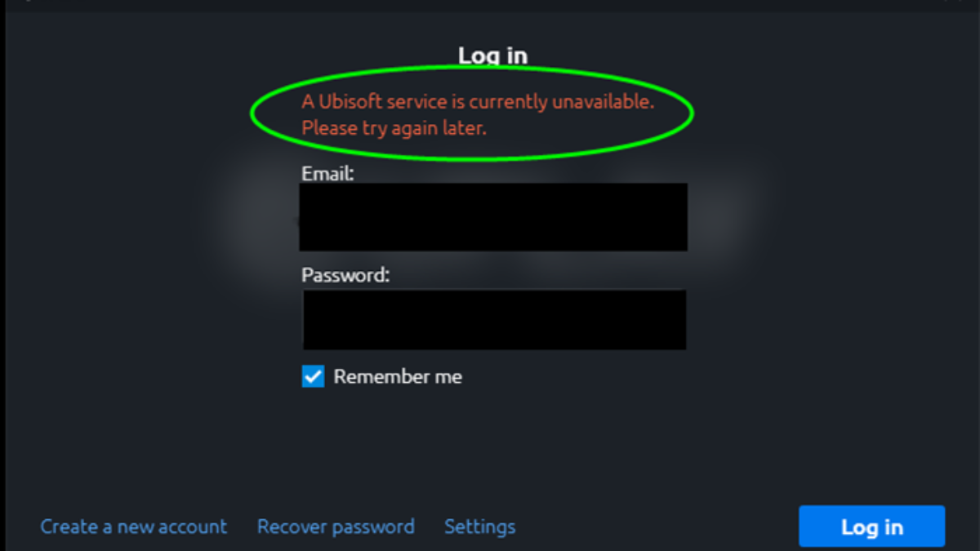The width and height of the screenshot is (980, 551).
Task: Follow the Recover password link
Action: click(x=336, y=527)
